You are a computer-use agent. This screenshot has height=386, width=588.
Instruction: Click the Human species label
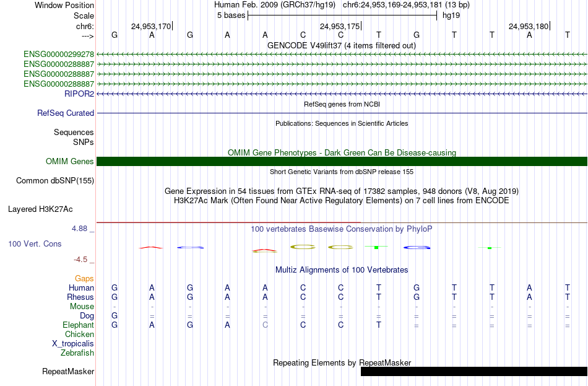click(x=81, y=288)
